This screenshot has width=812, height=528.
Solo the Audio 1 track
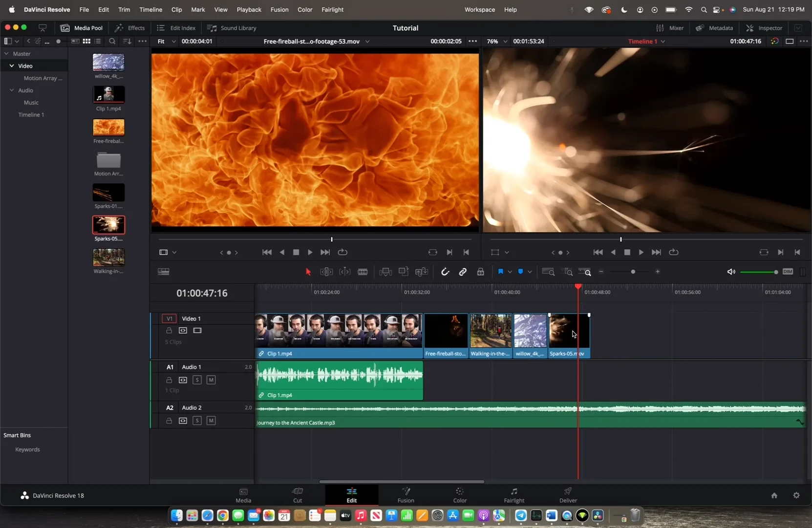click(x=197, y=379)
